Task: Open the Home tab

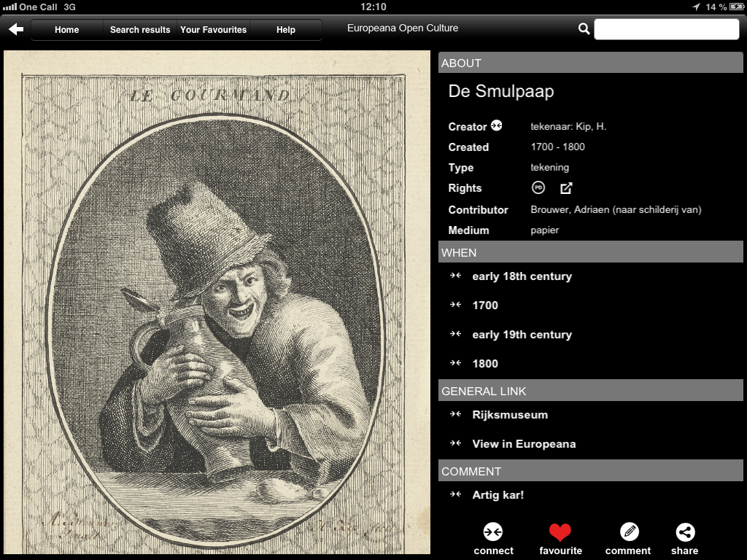Action: (x=67, y=30)
